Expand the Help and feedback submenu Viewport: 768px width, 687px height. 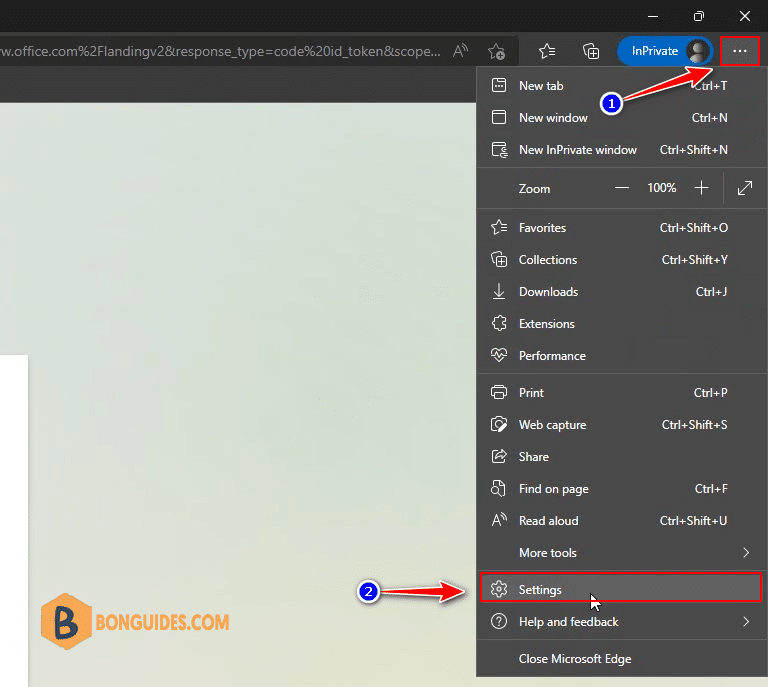click(621, 622)
